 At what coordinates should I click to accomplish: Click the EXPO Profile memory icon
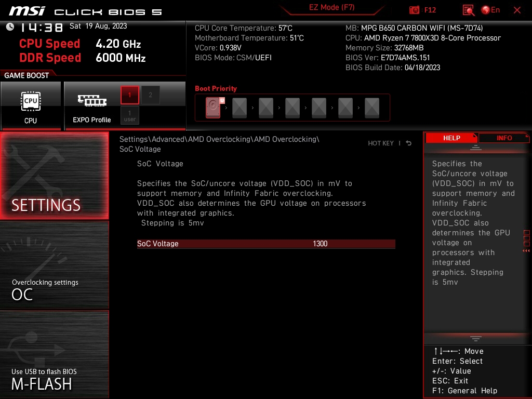92,101
